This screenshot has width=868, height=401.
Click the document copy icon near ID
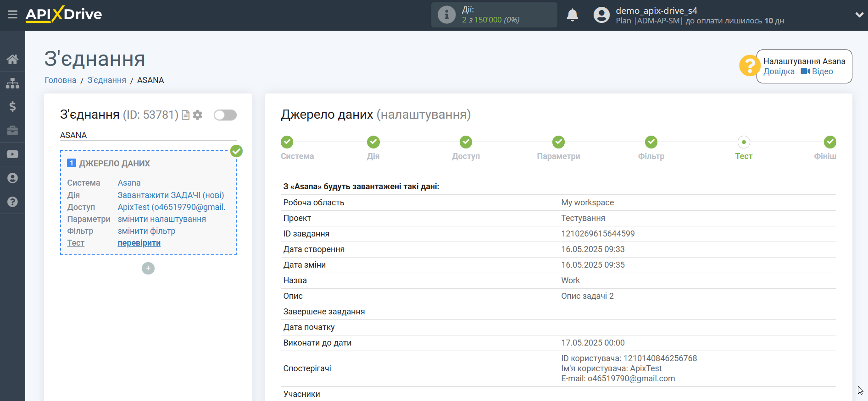186,115
